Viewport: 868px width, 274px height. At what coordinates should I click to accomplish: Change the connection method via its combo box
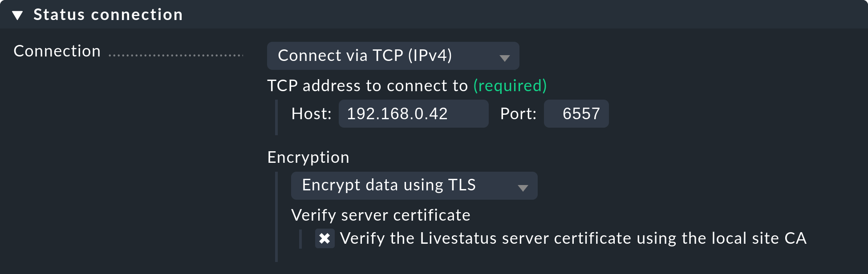pyautogui.click(x=392, y=56)
